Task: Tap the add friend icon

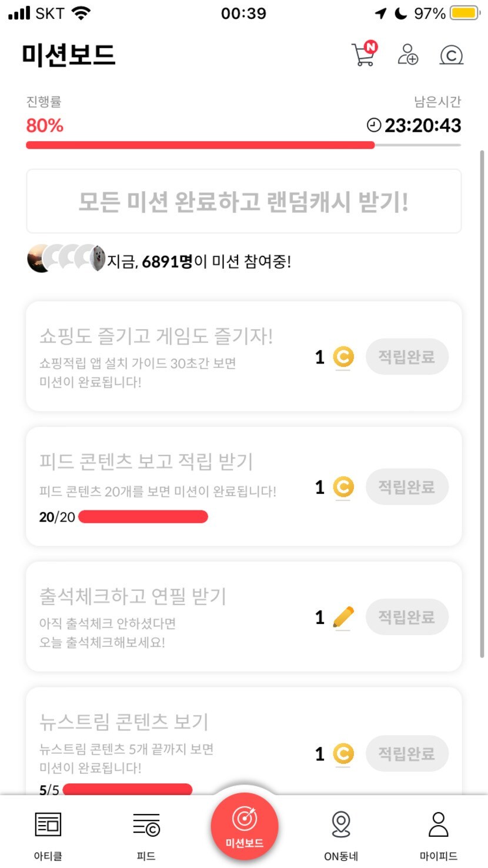Action: tap(407, 55)
